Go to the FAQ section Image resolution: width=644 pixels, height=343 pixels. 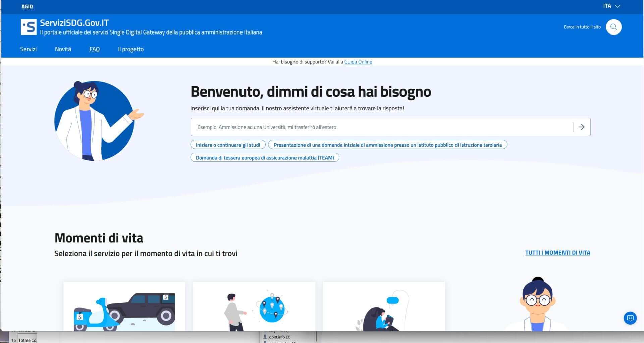[94, 49]
